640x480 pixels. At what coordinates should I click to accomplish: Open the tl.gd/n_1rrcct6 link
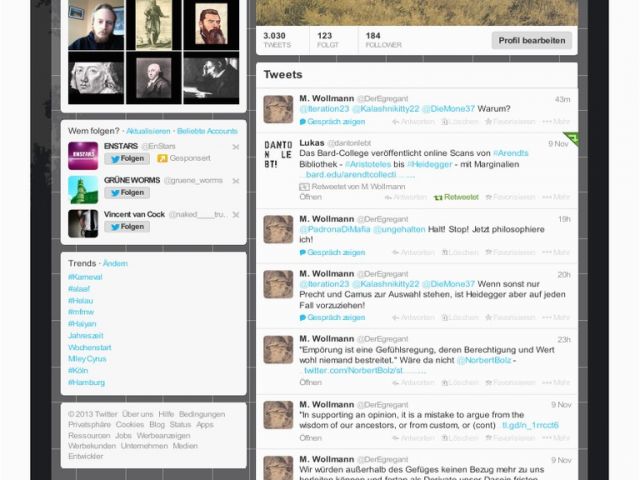coord(530,425)
